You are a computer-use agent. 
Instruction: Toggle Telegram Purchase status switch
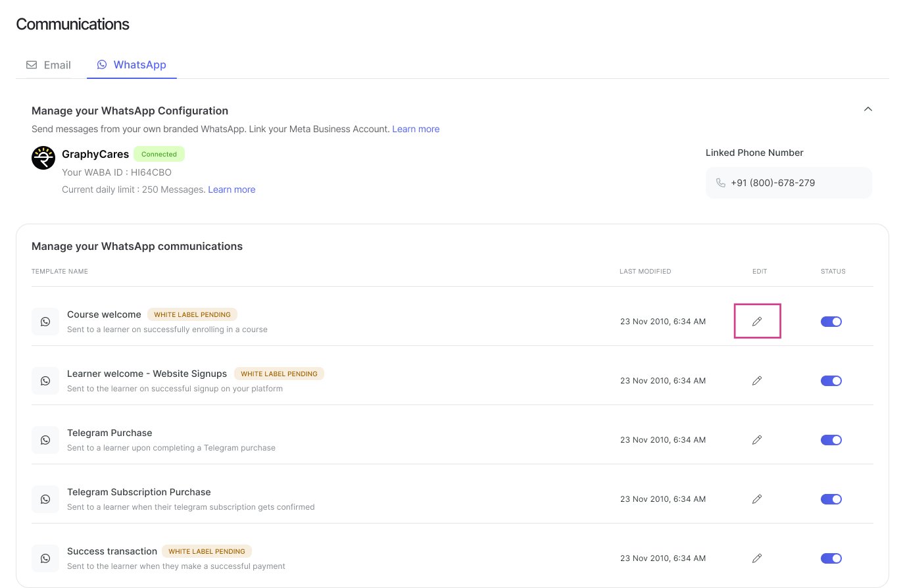[x=831, y=440]
